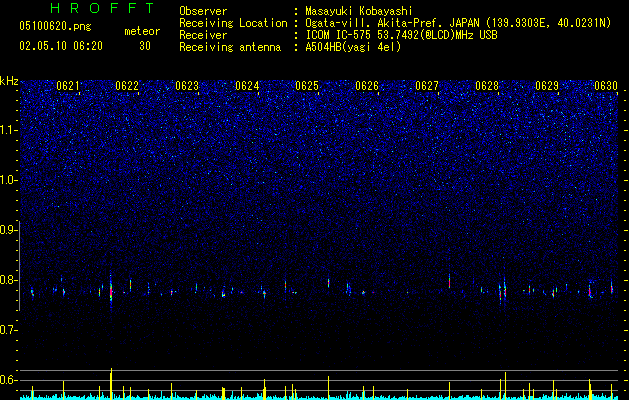Click the 0.7 kHz axis label
629x400 pixels.
[x=8, y=330]
